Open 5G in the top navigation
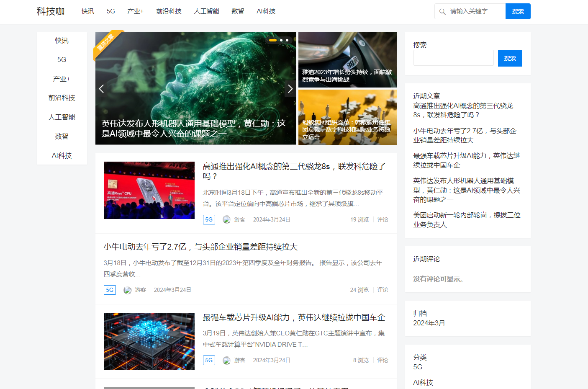The image size is (588, 389). point(111,11)
